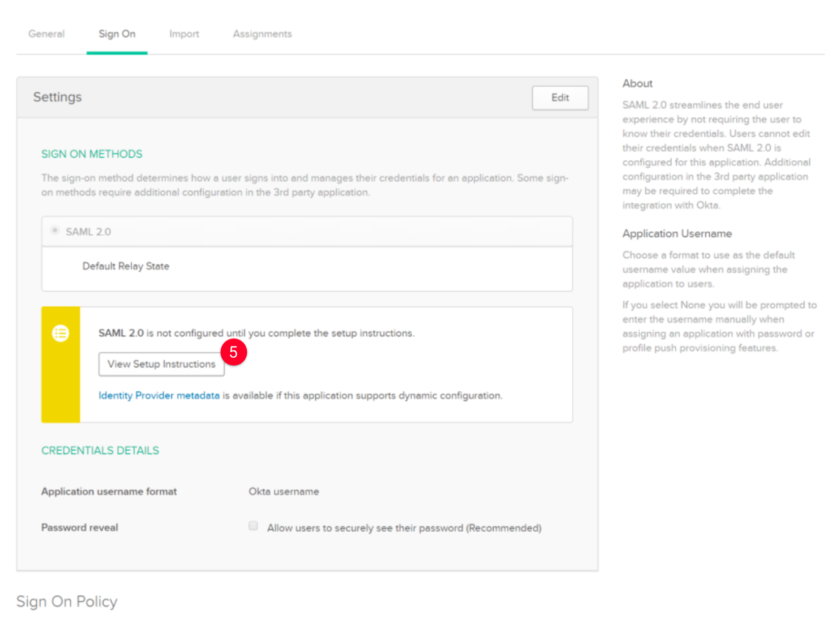Click the Application Username section heading

click(x=676, y=233)
